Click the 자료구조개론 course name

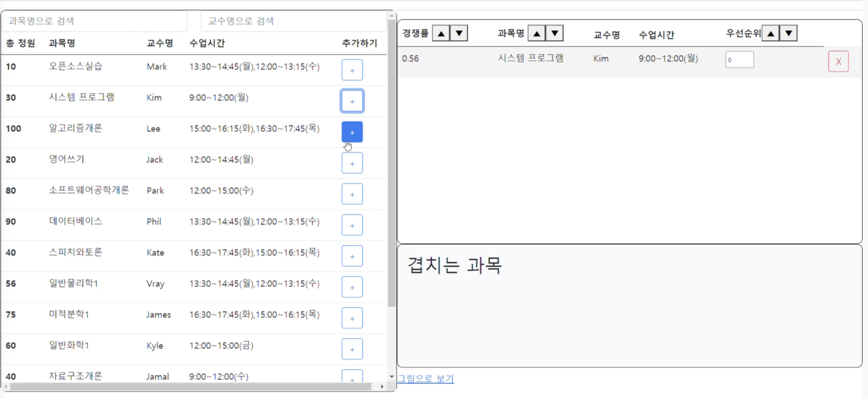click(x=75, y=376)
